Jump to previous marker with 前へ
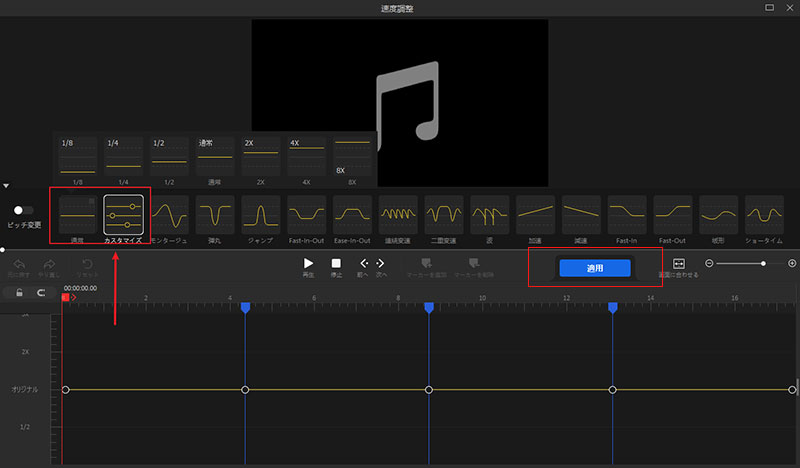 [364, 263]
